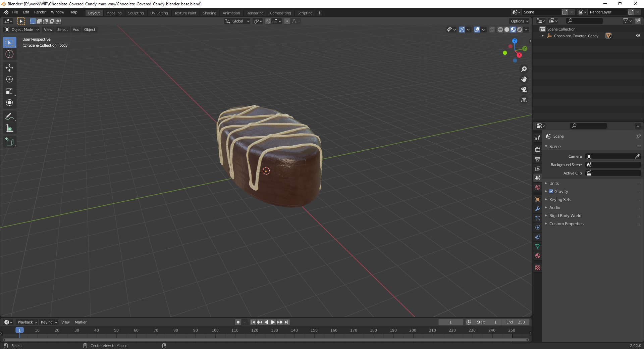Toggle auto keying record button
644x349 pixels.
238,322
